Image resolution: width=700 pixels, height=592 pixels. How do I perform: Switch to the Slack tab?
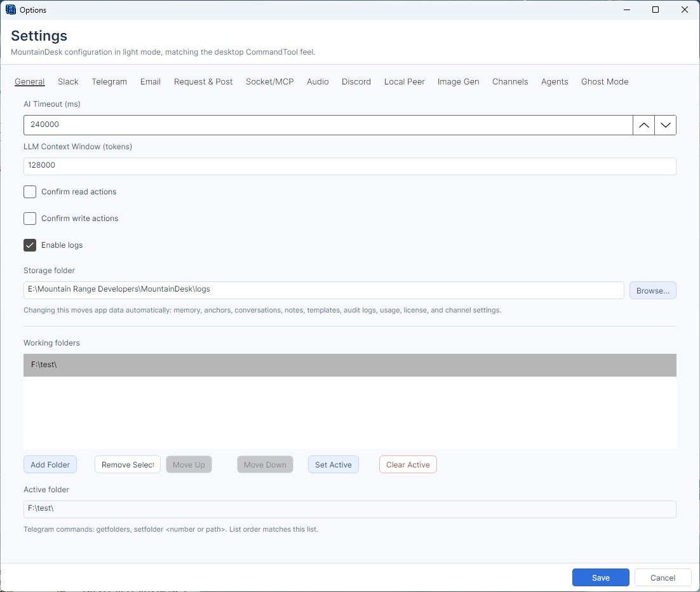click(x=68, y=82)
